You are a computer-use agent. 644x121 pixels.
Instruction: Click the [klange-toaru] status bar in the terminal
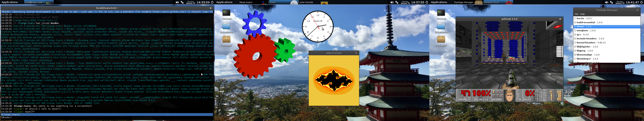pos(107,115)
